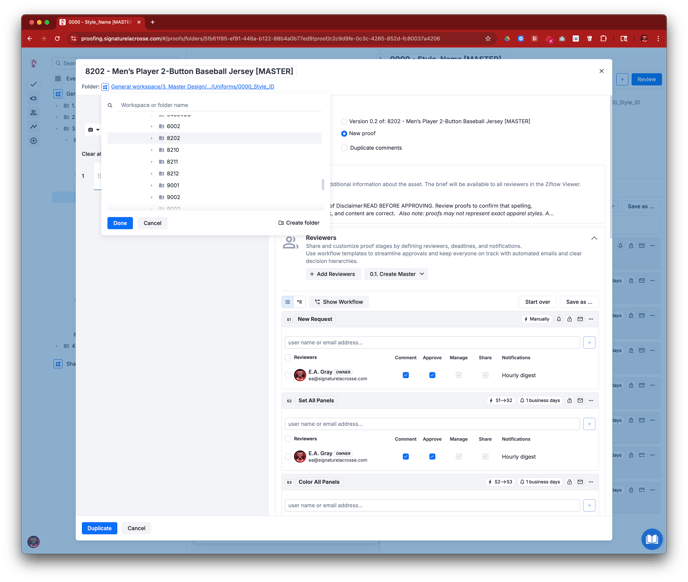Click the bell icon in New Request stage
The height and width of the screenshot is (582, 688).
[558, 319]
